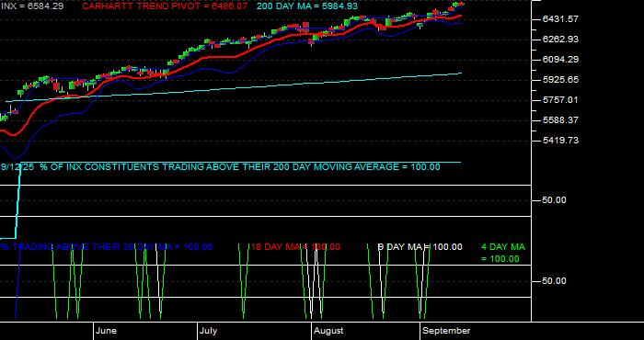Click the 200 DAY MA = 5984.93 label
Viewport: 644px width, 340px height.
pyautogui.click(x=307, y=6)
